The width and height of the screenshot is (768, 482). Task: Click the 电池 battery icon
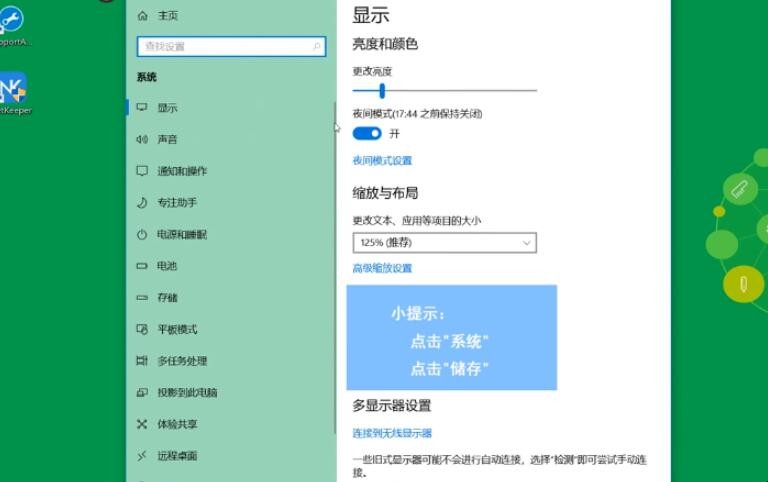[x=142, y=266]
